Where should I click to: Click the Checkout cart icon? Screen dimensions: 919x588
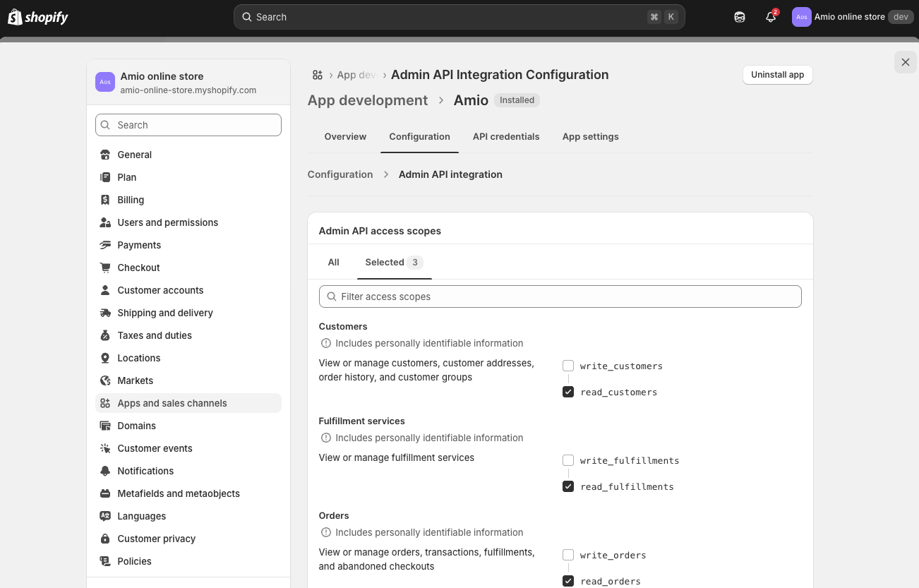(x=105, y=268)
